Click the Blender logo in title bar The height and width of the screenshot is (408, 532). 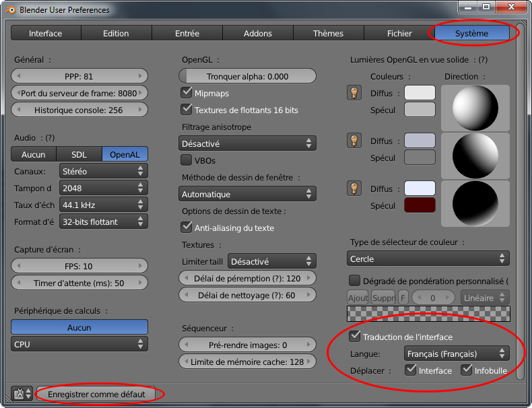pos(11,9)
